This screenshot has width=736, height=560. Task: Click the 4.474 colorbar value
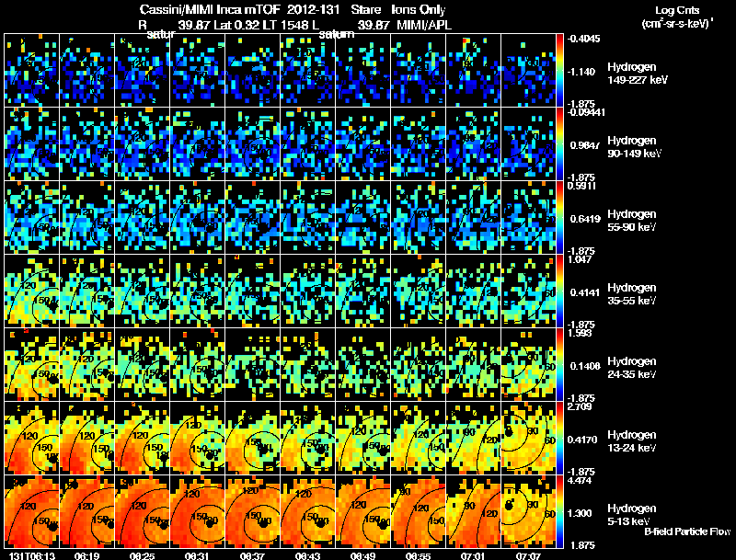point(580,480)
